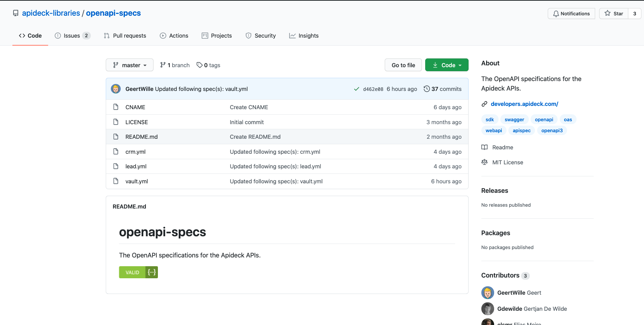Star the openapi-specs repository
The width and height of the screenshot is (644, 325).
point(614,14)
